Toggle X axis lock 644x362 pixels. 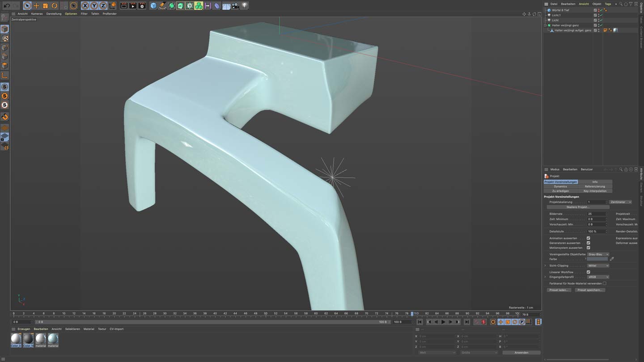point(85,6)
